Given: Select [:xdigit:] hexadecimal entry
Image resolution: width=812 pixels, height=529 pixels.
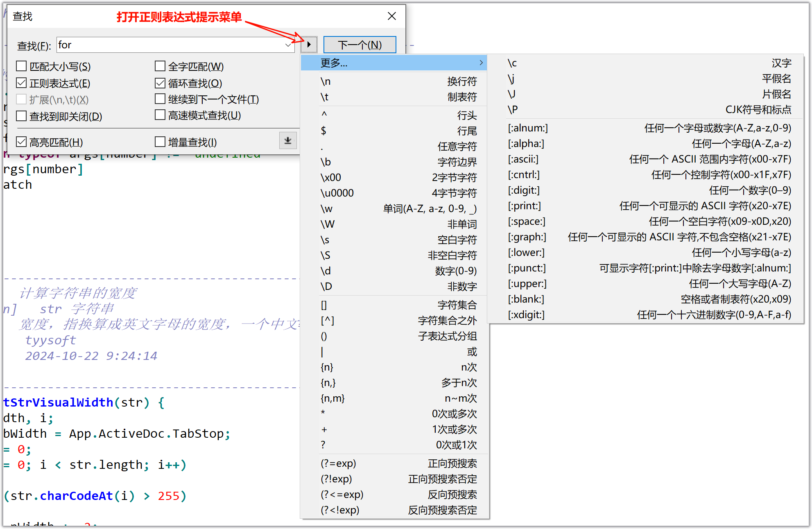Looking at the screenshot, I should 527,315.
